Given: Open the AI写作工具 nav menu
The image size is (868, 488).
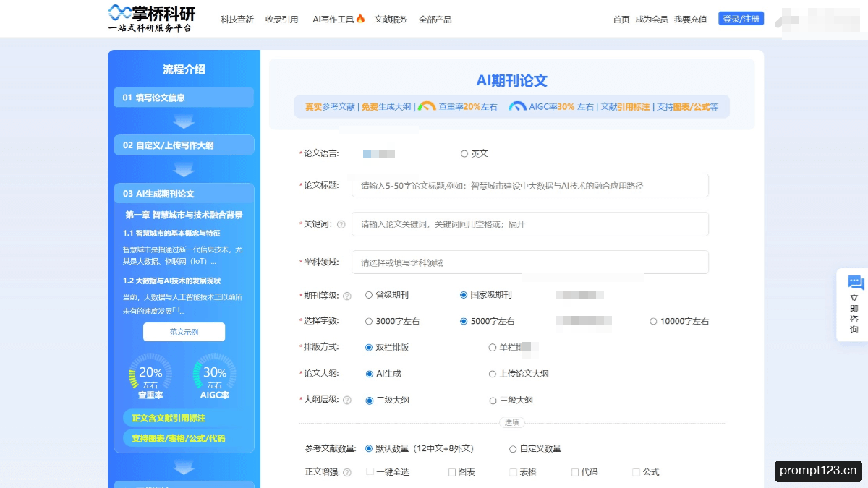Looking at the screenshot, I should coord(333,20).
